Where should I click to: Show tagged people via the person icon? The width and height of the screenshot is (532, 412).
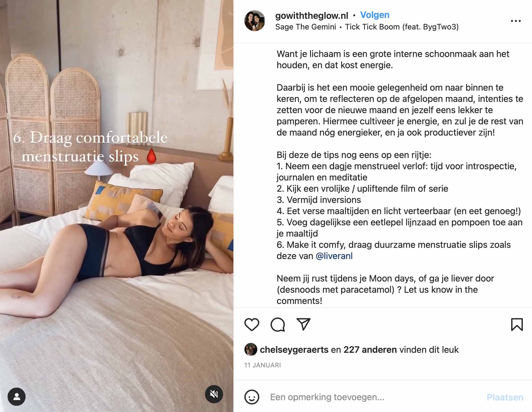pos(16,397)
